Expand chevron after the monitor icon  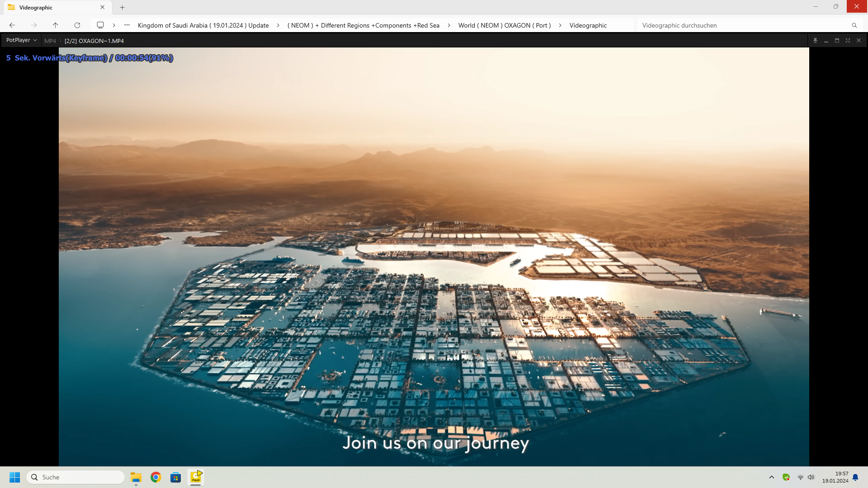(x=114, y=25)
